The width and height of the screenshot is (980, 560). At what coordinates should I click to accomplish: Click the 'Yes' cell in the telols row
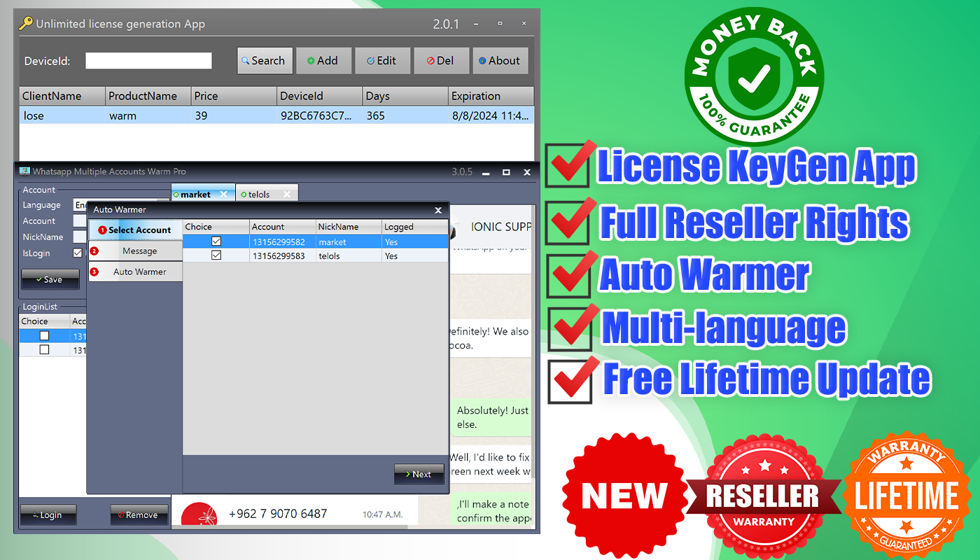pyautogui.click(x=415, y=255)
